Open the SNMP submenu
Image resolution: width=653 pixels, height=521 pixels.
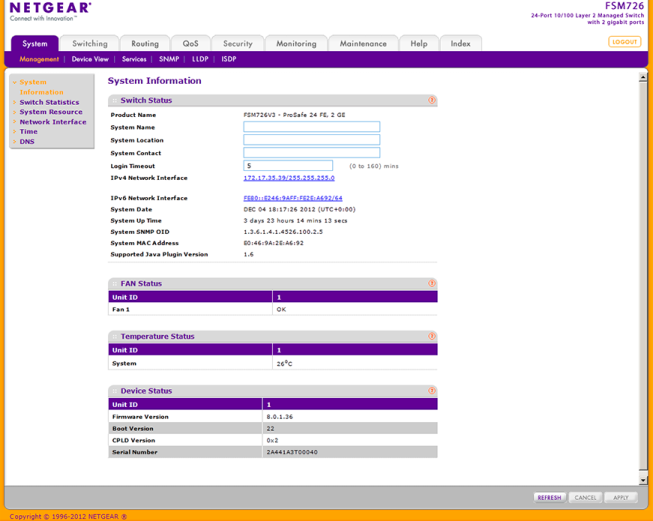click(169, 59)
